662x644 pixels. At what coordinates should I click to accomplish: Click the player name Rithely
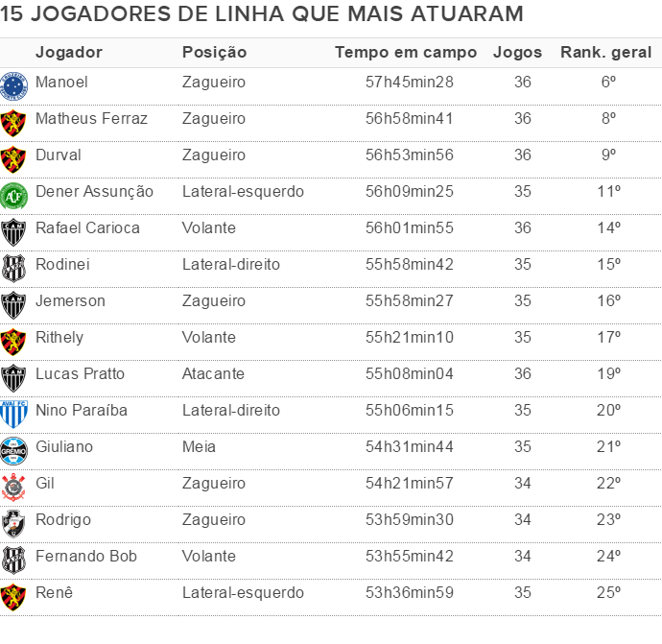tap(59, 338)
